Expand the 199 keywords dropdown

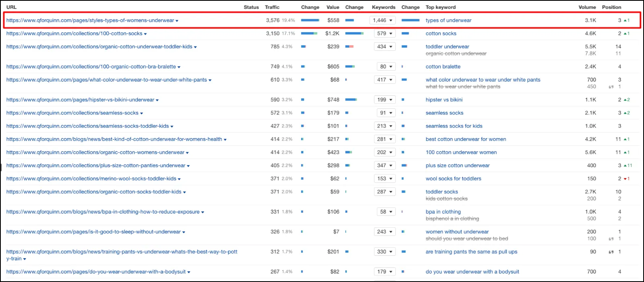coord(385,100)
